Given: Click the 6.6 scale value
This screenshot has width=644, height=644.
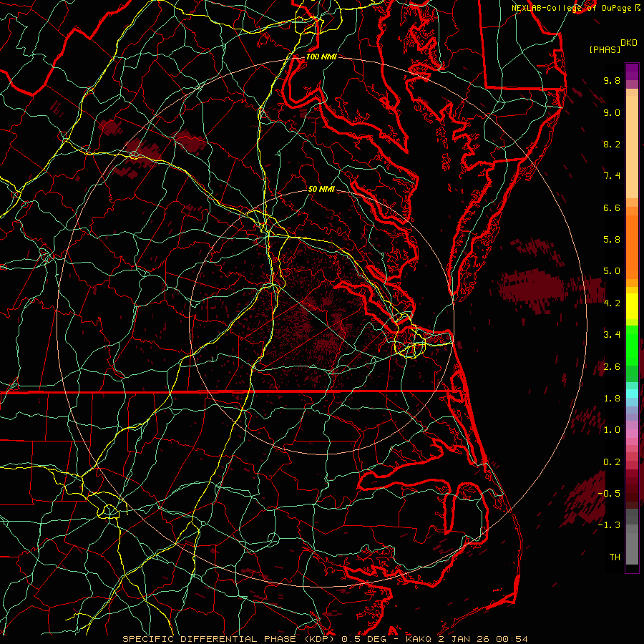Looking at the screenshot, I should [612, 208].
